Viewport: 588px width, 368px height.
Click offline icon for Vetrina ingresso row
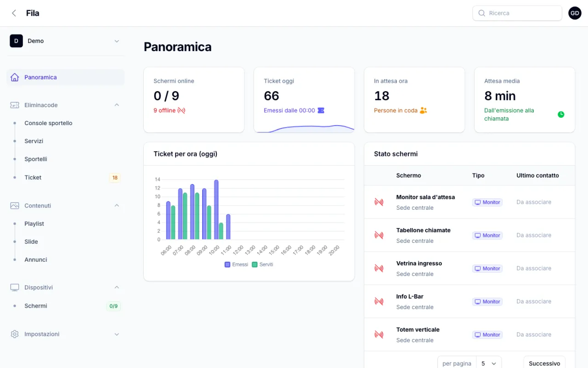pos(379,268)
